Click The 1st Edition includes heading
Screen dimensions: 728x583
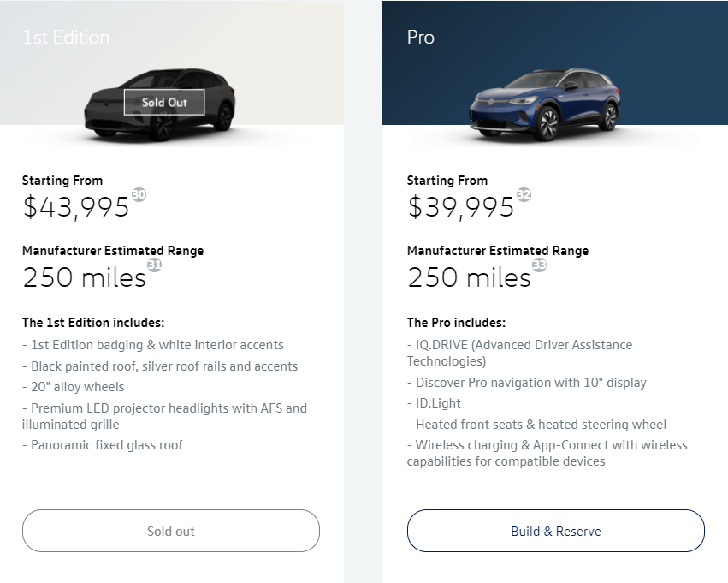[x=93, y=323]
